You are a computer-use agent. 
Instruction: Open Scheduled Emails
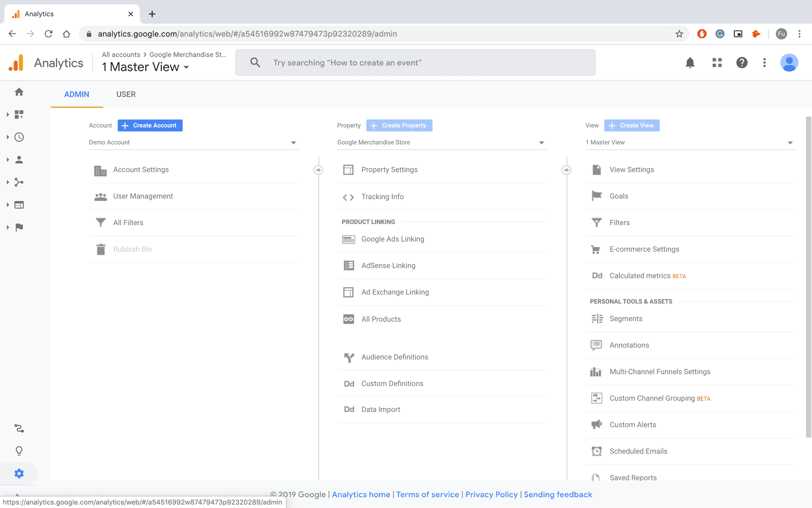point(691,451)
